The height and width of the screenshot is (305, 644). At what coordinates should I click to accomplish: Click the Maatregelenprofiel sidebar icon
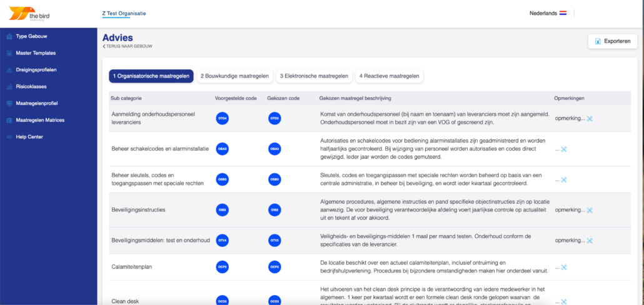click(9, 104)
